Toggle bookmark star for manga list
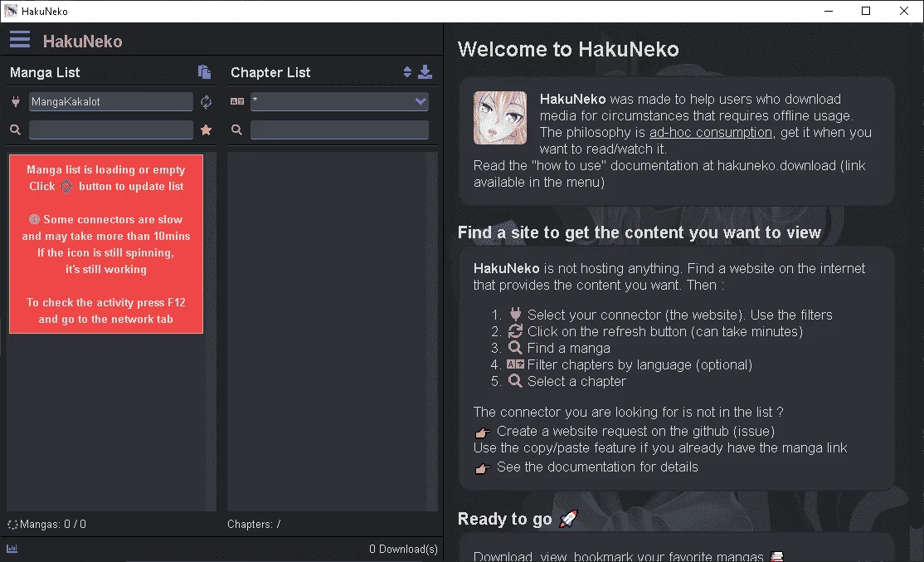The width and height of the screenshot is (924, 562). pos(206,130)
